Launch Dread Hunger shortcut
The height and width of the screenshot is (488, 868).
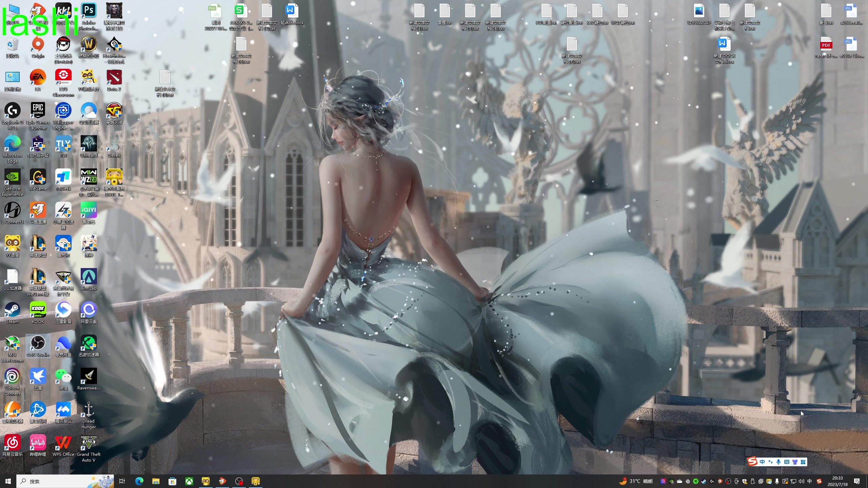coord(88,415)
